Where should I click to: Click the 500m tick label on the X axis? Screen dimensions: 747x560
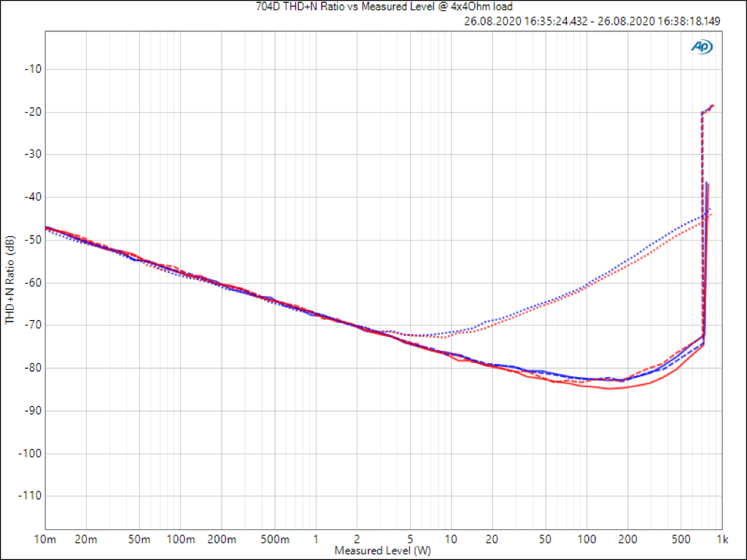[275, 539]
